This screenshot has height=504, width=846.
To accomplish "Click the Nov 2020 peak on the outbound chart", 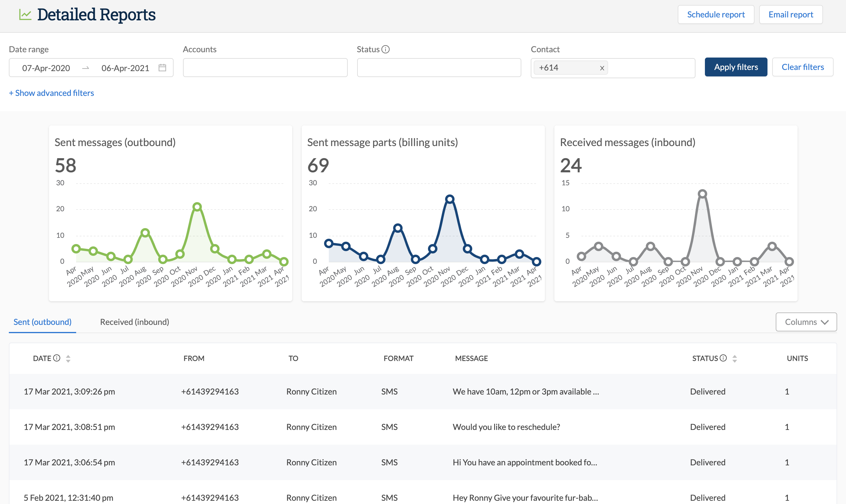I will point(197,207).
